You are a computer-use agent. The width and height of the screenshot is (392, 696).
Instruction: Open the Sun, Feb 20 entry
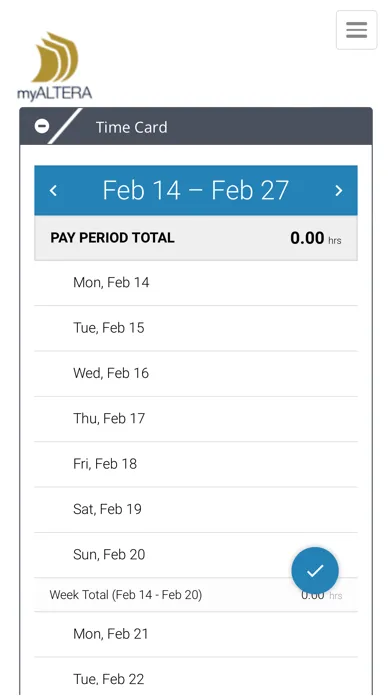coord(196,555)
